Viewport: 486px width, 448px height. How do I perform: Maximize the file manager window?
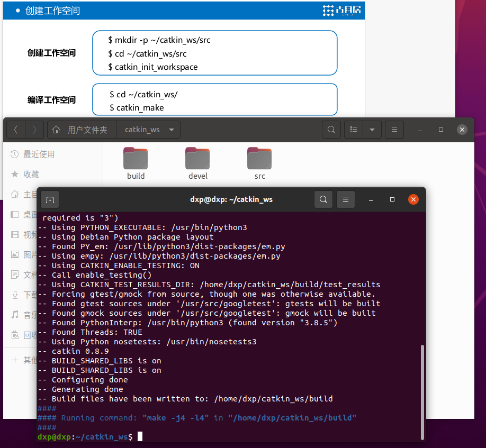(441, 130)
